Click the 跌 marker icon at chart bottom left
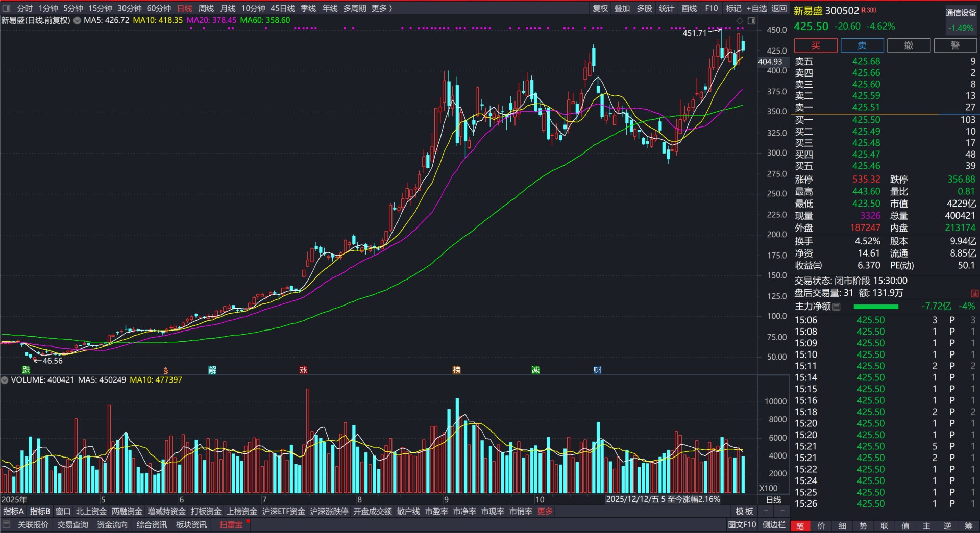The width and height of the screenshot is (980, 533). pos(26,370)
